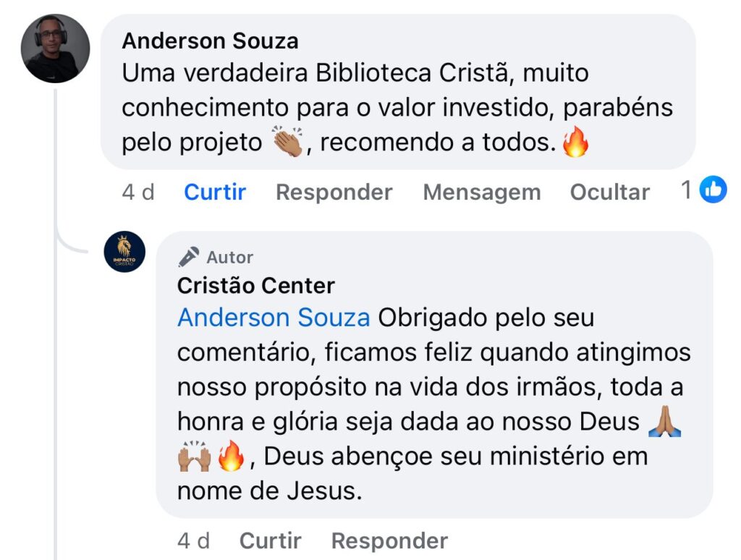Click the praying hands emoji

tap(665, 421)
